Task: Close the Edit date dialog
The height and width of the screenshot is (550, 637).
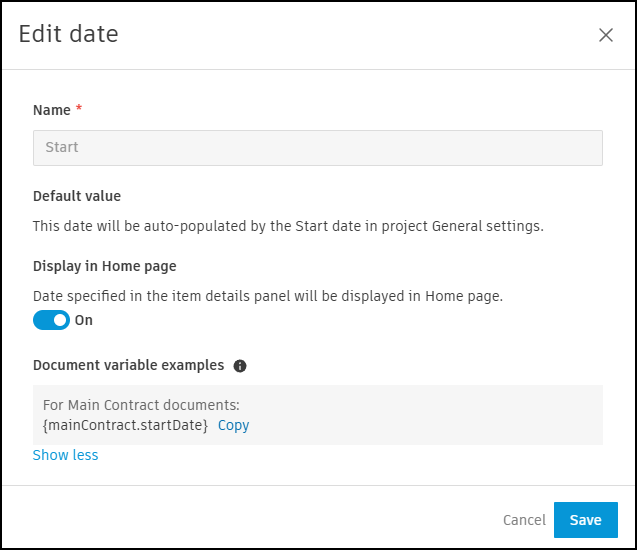Action: [x=605, y=35]
